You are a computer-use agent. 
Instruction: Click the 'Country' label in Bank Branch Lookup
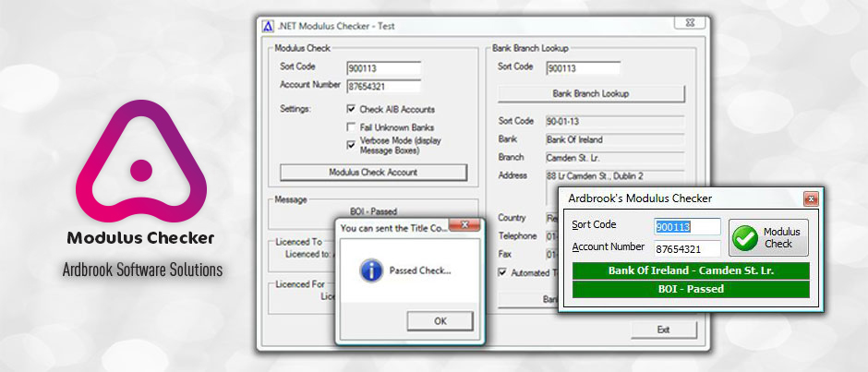click(512, 218)
